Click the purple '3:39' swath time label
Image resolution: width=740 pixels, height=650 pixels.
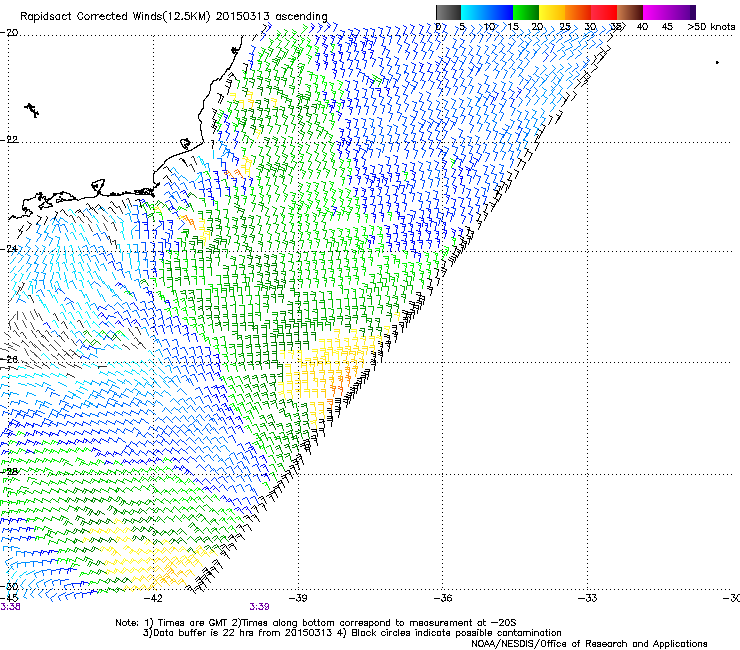[260, 607]
